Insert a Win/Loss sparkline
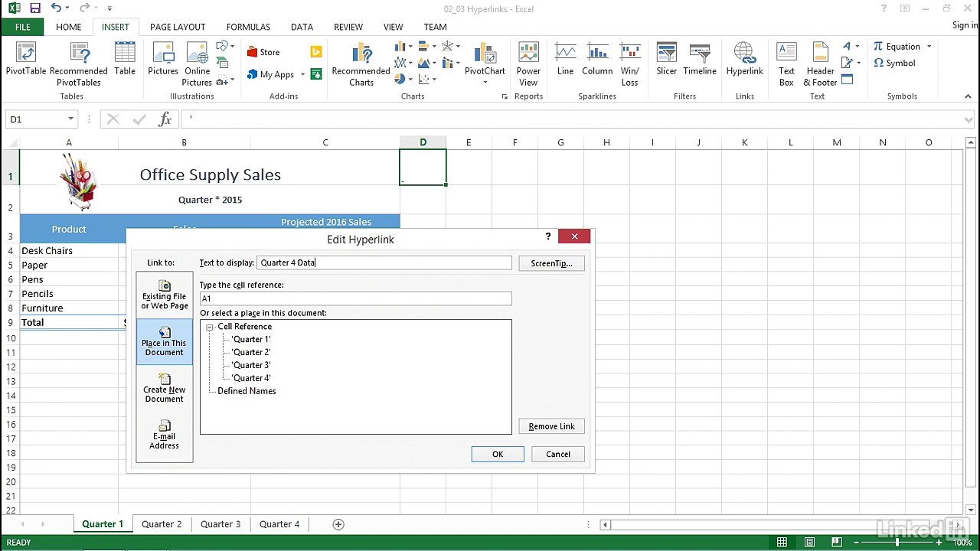This screenshot has width=980, height=551. click(630, 64)
